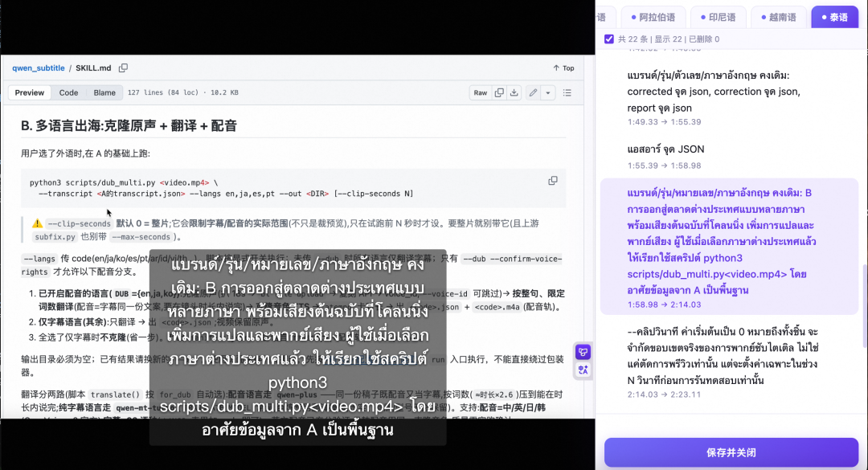
Task: Expand edit options dropdown arrow
Action: point(548,92)
